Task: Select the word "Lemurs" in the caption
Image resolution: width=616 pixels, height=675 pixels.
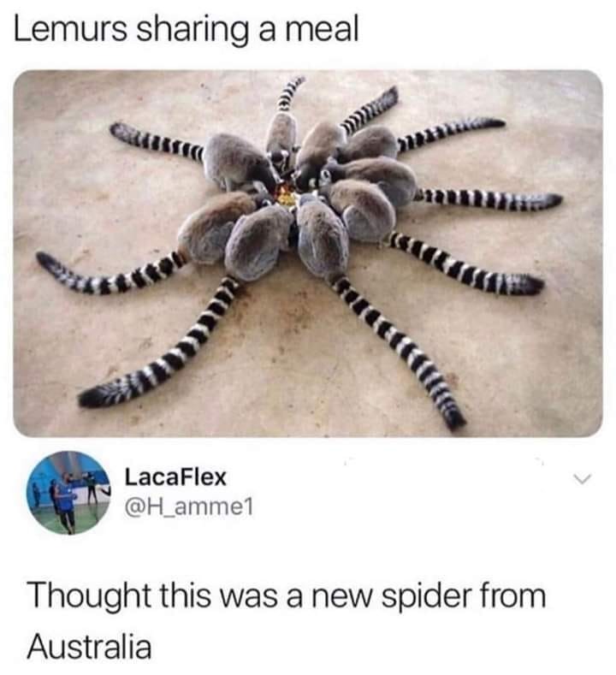Action: click(x=71, y=29)
